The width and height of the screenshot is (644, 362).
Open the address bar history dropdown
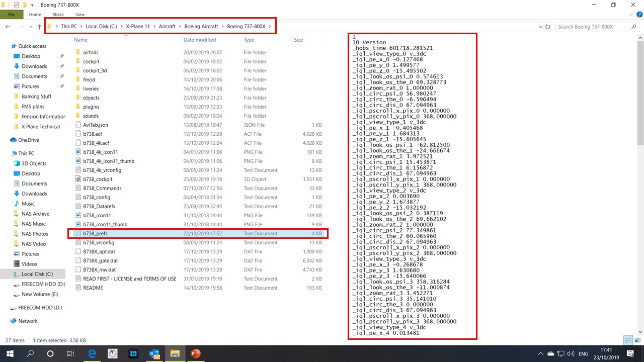pyautogui.click(x=540, y=27)
